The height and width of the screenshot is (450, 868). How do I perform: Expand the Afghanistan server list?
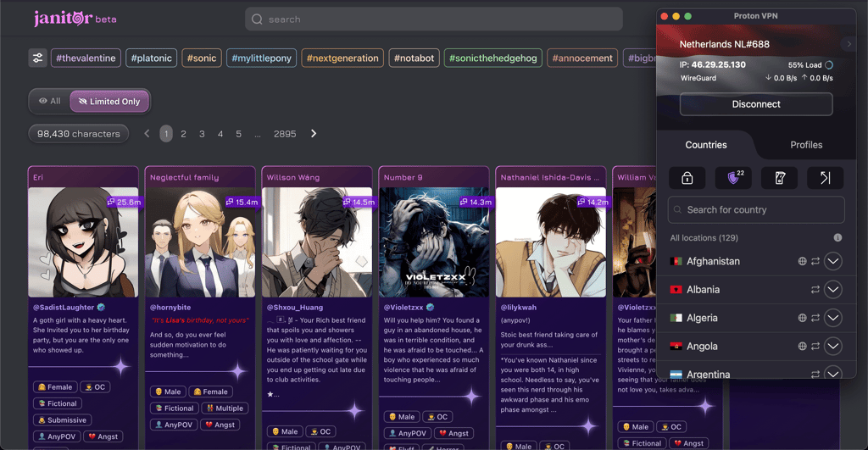(833, 261)
